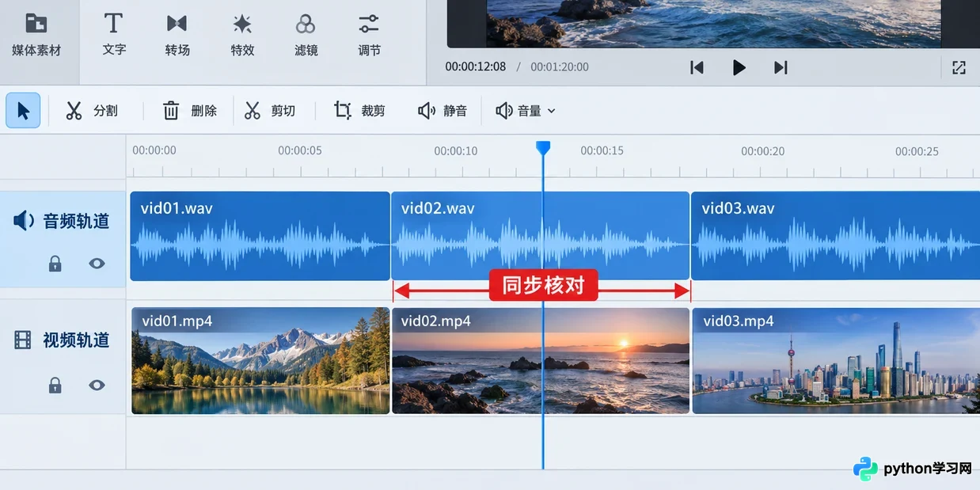Open the 媒体素材 media library tab

point(36,36)
